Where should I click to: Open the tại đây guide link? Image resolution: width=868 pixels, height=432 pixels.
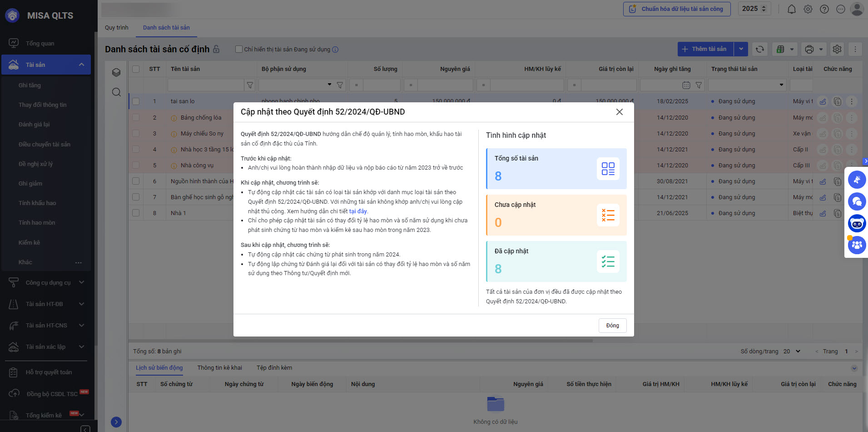(358, 211)
